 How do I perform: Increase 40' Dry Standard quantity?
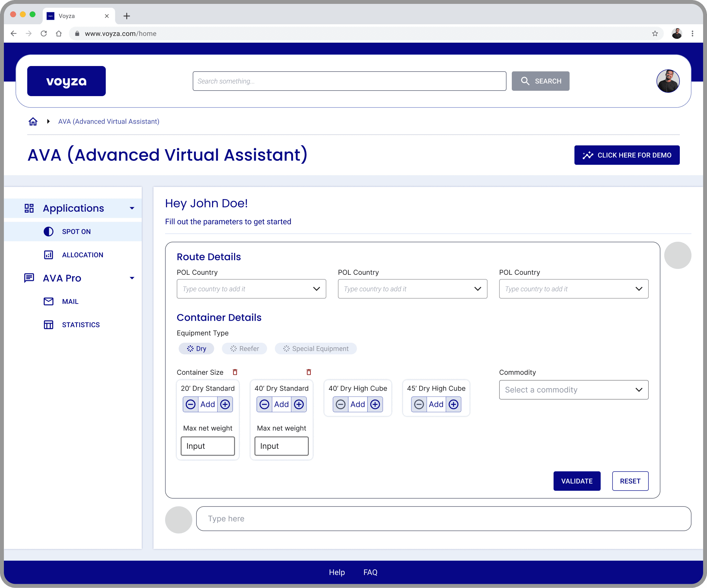299,405
